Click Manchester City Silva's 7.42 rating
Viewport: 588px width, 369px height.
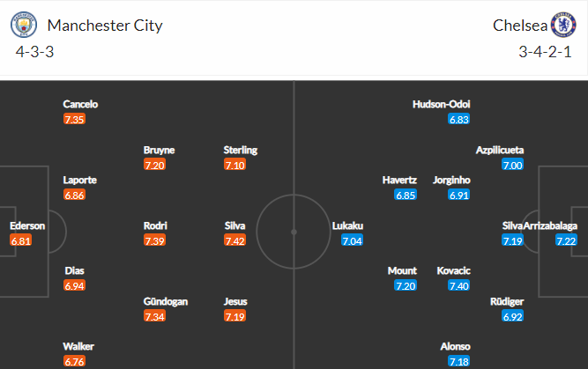click(234, 240)
